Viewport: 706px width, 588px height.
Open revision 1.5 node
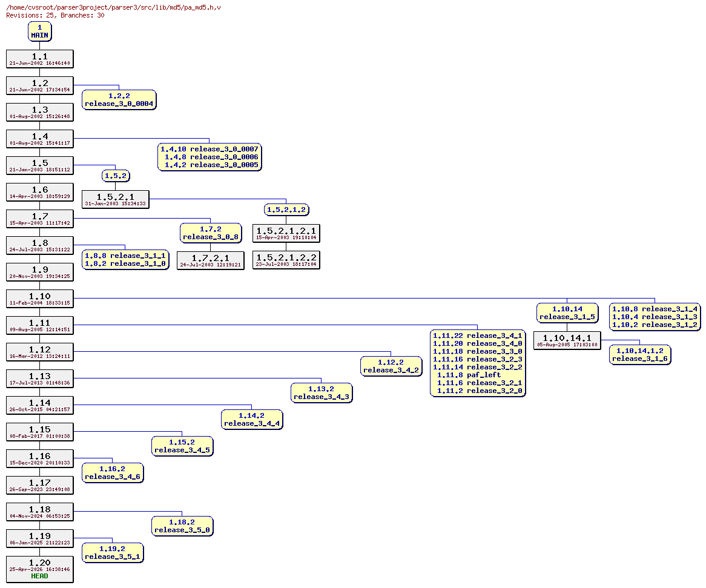point(39,165)
